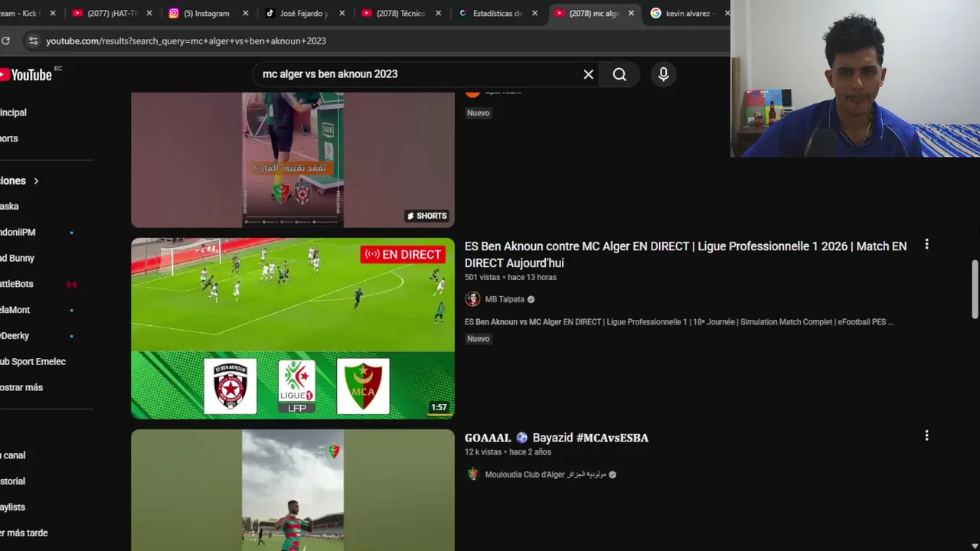
Task: Open site info icon in address bar
Action: (33, 41)
